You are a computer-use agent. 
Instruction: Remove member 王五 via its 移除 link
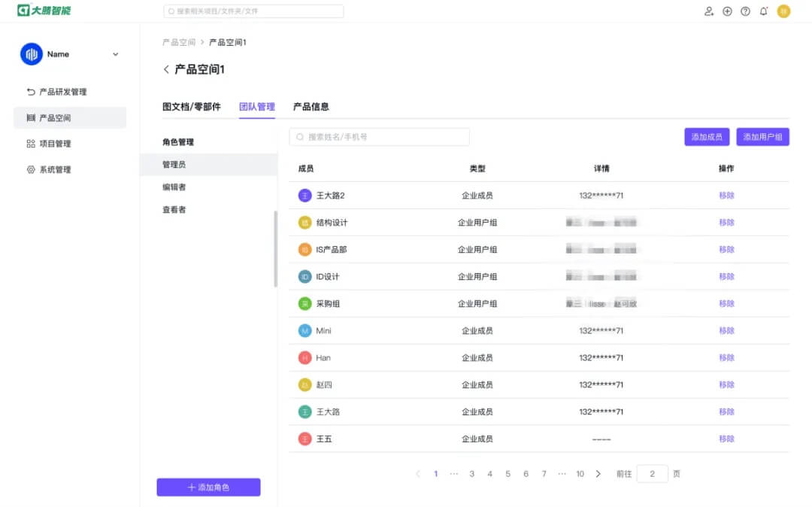click(726, 439)
